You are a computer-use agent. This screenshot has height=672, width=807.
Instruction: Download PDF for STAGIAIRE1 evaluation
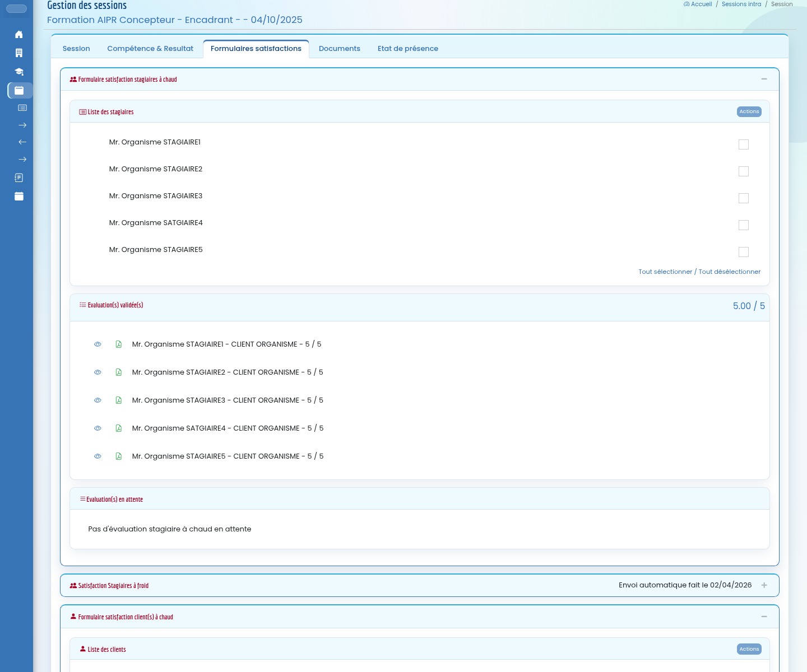coord(119,344)
